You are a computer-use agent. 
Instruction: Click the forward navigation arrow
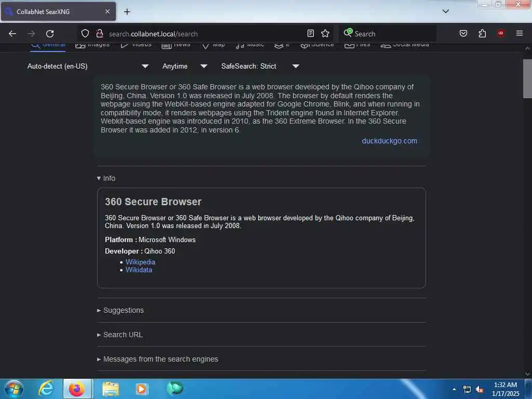[x=31, y=34]
